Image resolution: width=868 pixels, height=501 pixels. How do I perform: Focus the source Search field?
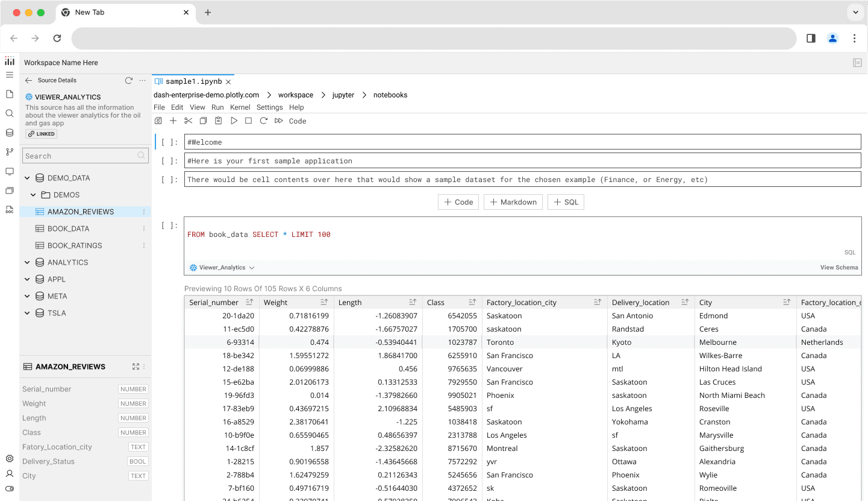coord(85,156)
